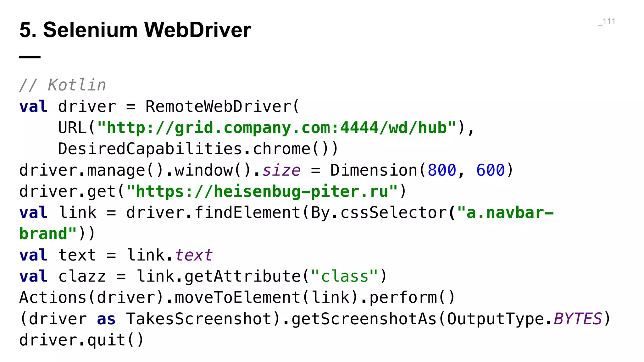This screenshot has width=644, height=362.
Task: Click 'driver.manage().window()' text
Action: point(136,170)
